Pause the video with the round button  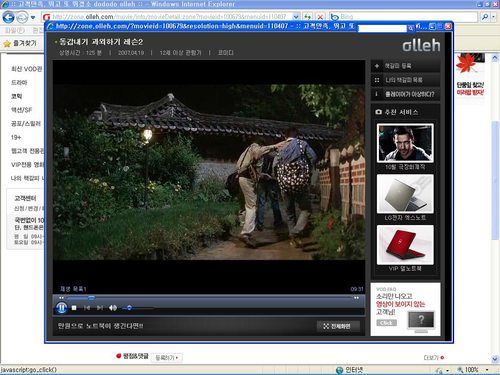(61, 308)
